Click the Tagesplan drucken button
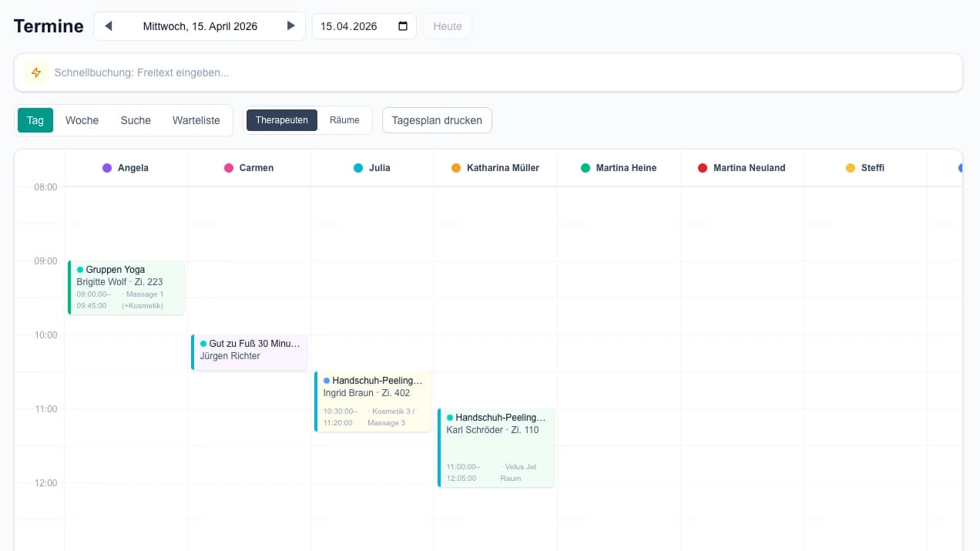The height and width of the screenshot is (551, 980). [437, 120]
